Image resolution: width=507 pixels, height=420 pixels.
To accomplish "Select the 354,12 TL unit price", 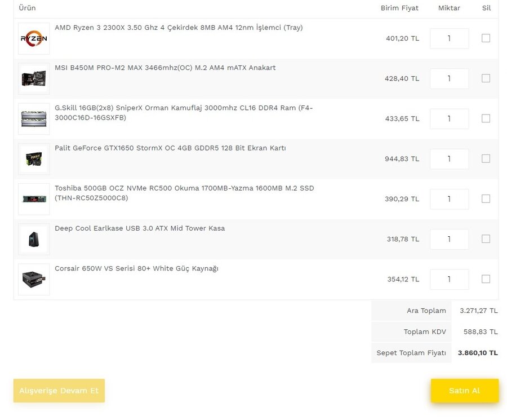I will point(403,279).
